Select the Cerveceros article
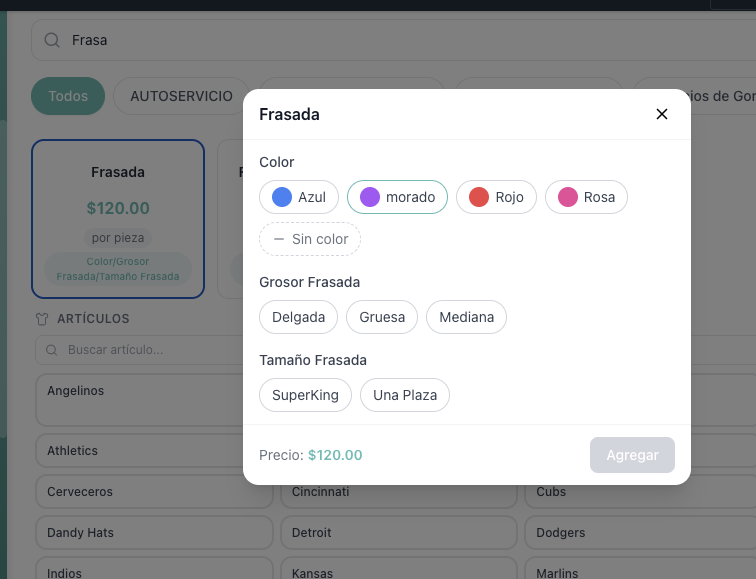Viewport: 756px width, 579px height. [154, 492]
